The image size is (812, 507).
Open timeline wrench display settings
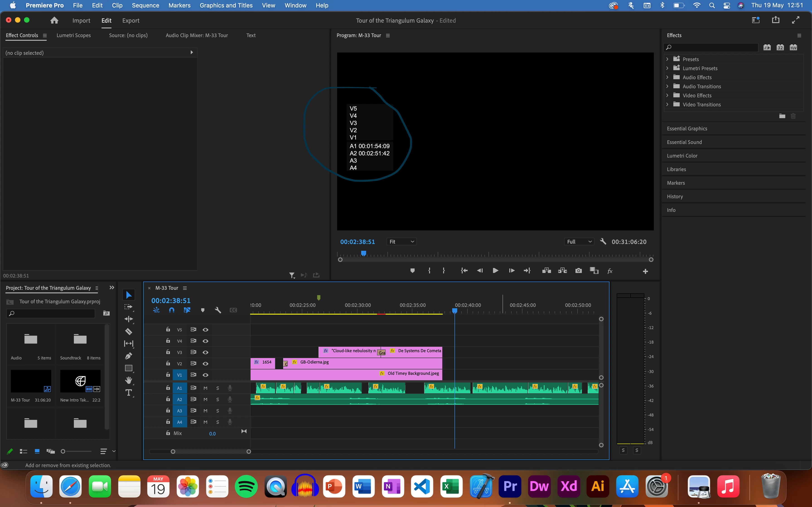(218, 310)
